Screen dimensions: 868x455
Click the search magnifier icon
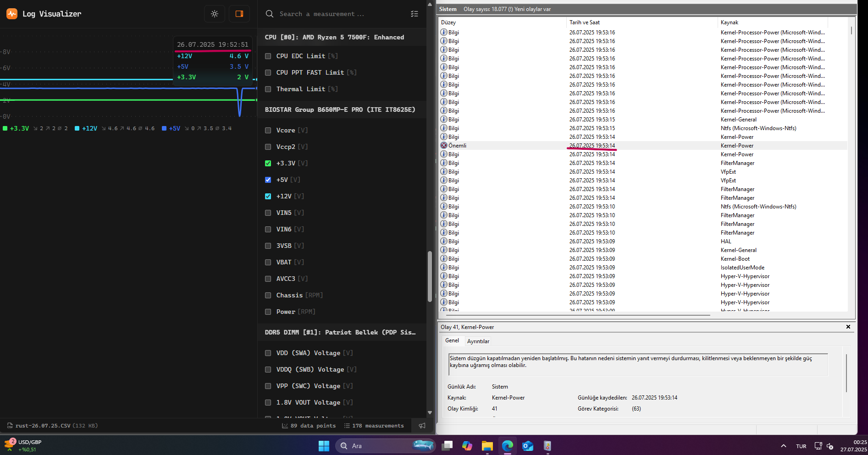pos(270,14)
